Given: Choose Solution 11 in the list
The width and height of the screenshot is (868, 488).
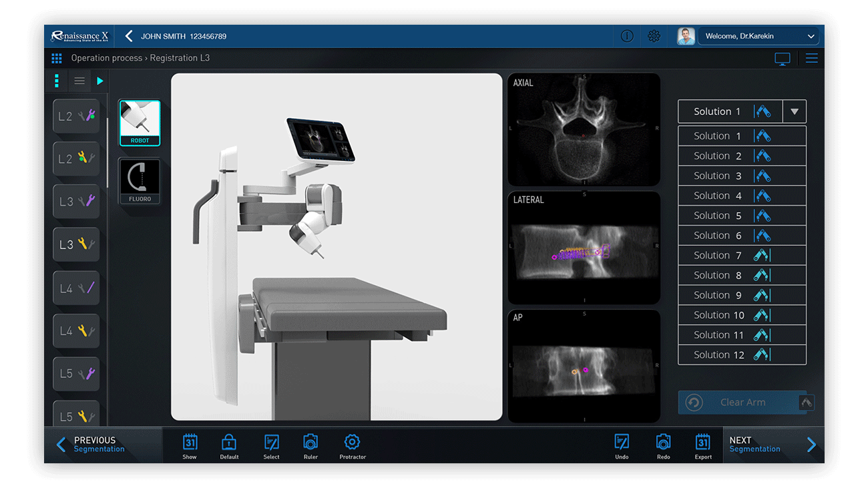Looking at the screenshot, I should click(742, 334).
